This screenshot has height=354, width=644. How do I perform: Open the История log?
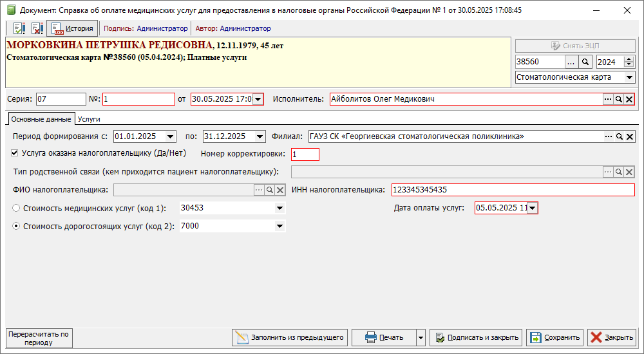(x=72, y=28)
